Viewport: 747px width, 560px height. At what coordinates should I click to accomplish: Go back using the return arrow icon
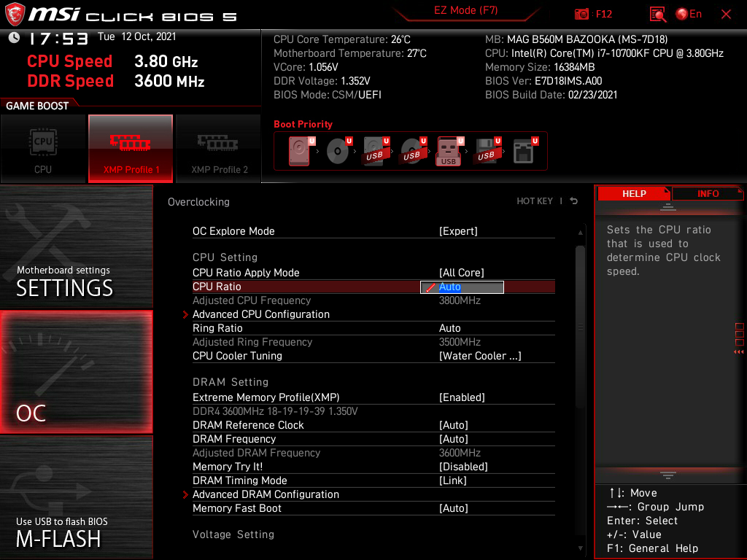pyautogui.click(x=574, y=201)
